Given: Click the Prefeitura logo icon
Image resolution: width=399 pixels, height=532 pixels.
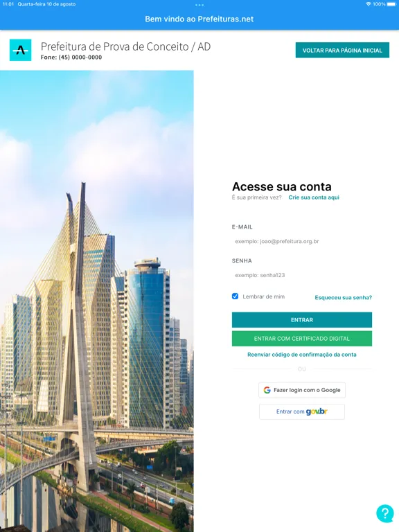Looking at the screenshot, I should pyautogui.click(x=20, y=50).
